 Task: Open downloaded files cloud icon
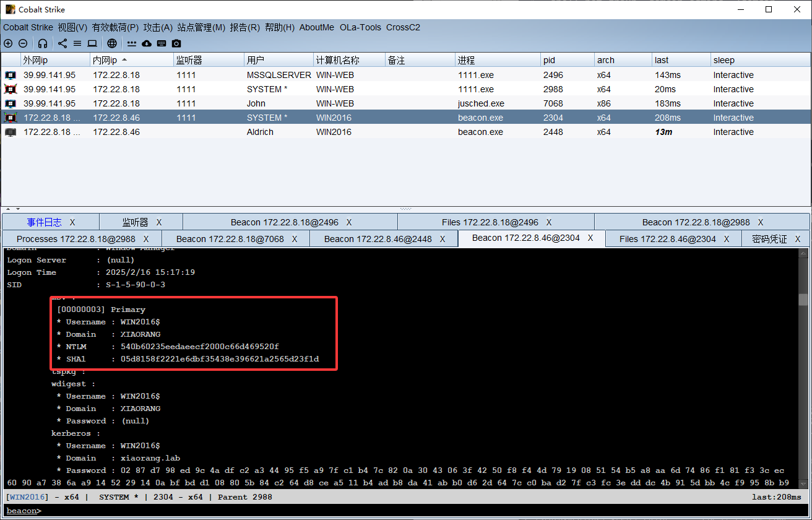pyautogui.click(x=147, y=43)
